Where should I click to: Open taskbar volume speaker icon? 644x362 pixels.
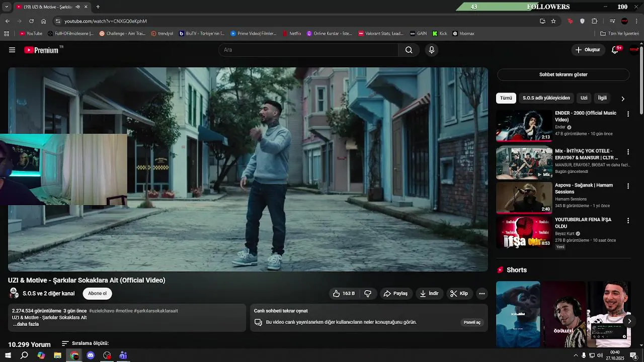tap(600, 355)
